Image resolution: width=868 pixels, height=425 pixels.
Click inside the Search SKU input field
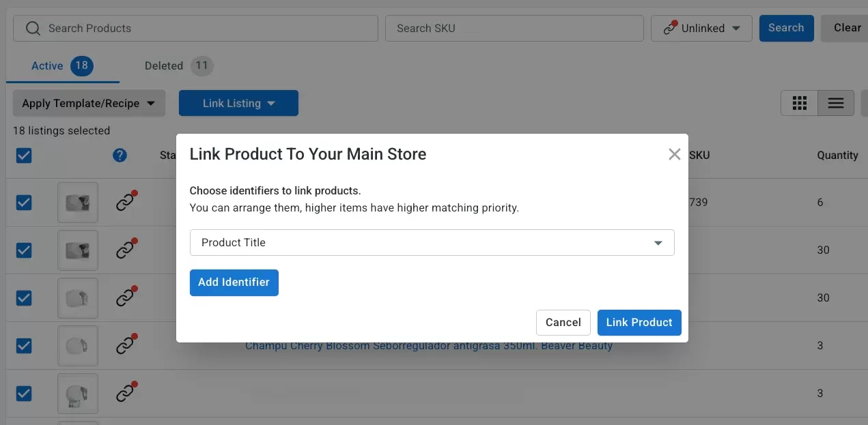(514, 28)
